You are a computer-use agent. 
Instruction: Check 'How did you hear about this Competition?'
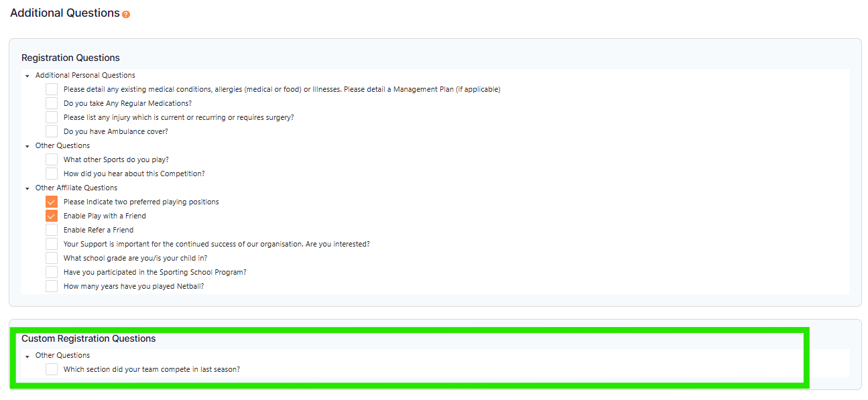(52, 174)
